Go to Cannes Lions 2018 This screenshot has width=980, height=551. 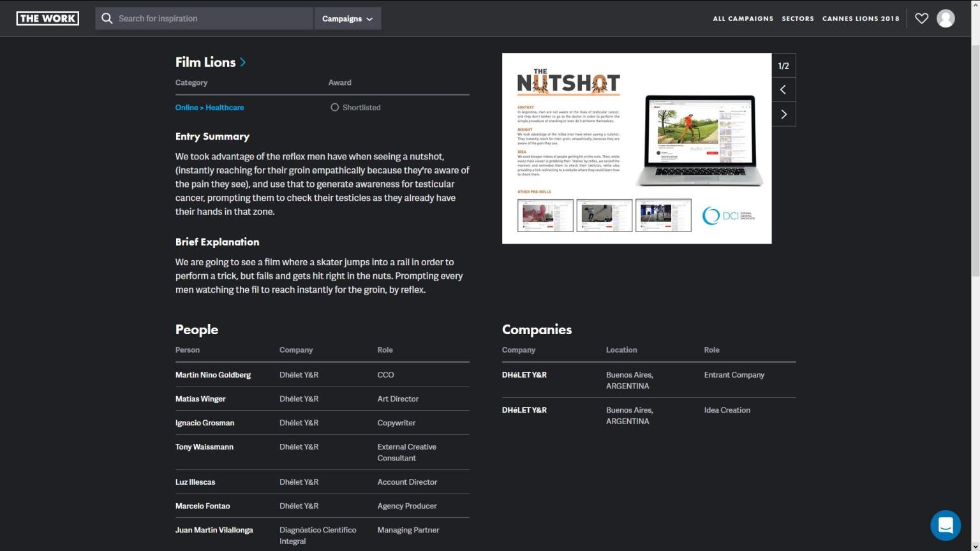(x=860, y=18)
